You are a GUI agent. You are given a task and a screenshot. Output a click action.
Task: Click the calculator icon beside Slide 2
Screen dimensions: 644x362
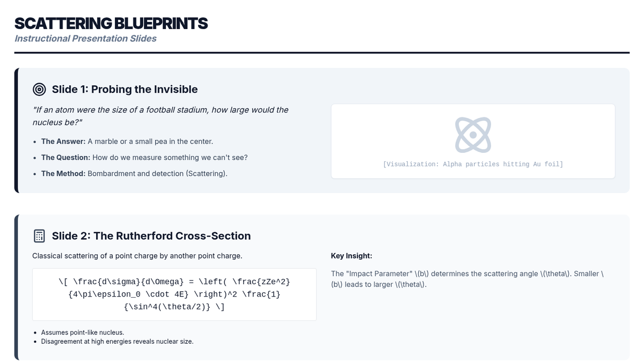[39, 236]
